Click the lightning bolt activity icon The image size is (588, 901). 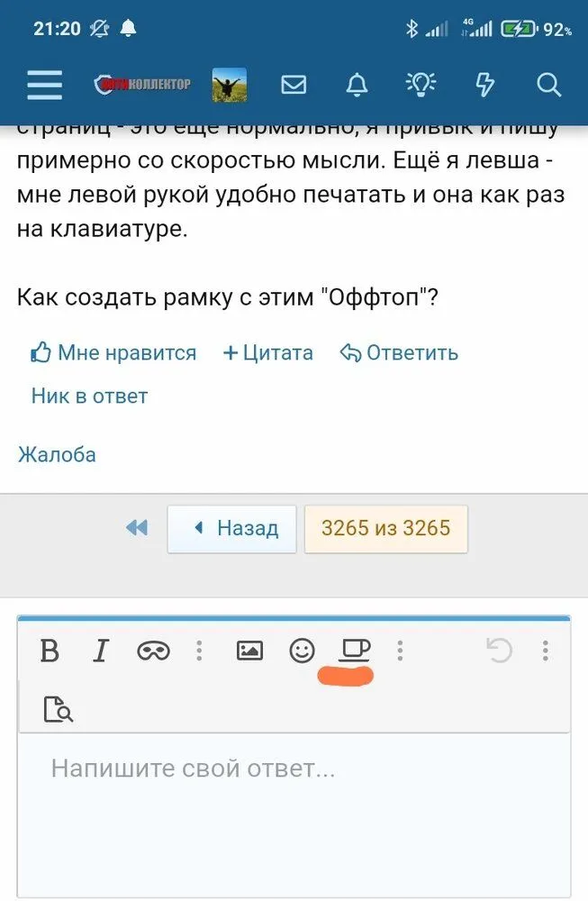pos(484,85)
